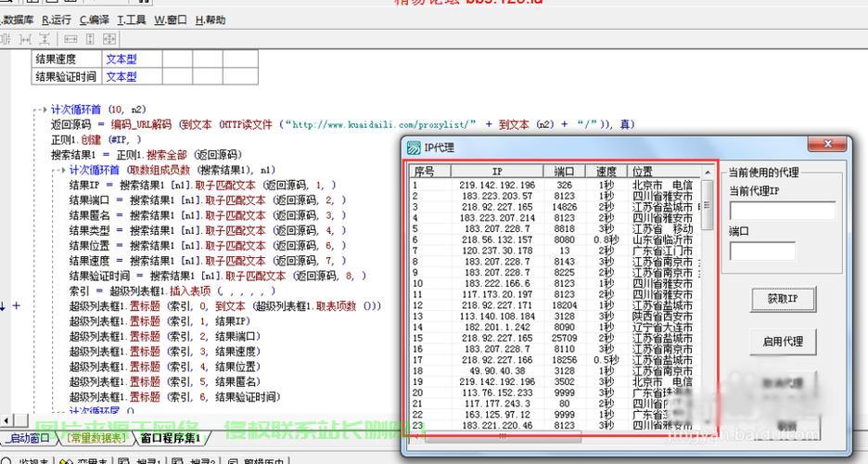Click the same-height toolbar icon
Viewport: 868px width, 464px height.
pyautogui.click(x=90, y=39)
